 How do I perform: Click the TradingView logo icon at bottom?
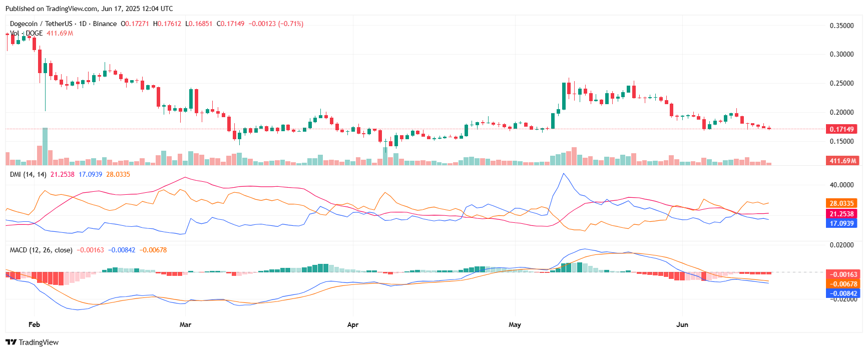pyautogui.click(x=11, y=342)
